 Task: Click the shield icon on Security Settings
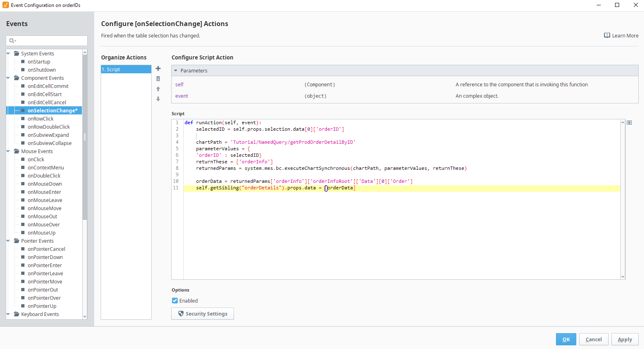pos(181,314)
